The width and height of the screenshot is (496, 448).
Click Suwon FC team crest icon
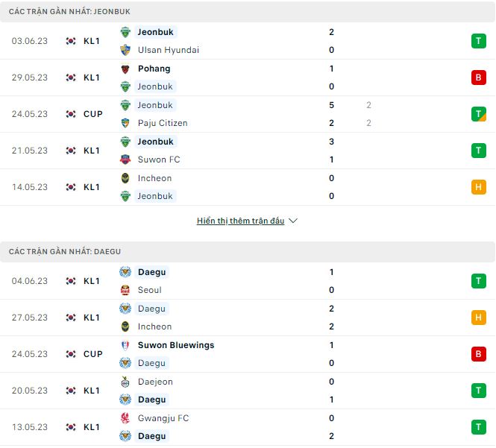click(x=125, y=160)
